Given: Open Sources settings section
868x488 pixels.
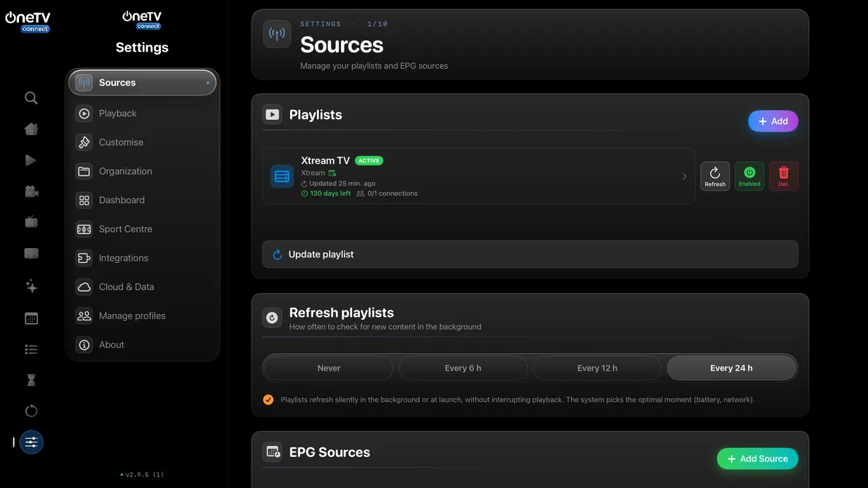Looking at the screenshot, I should pos(142,83).
